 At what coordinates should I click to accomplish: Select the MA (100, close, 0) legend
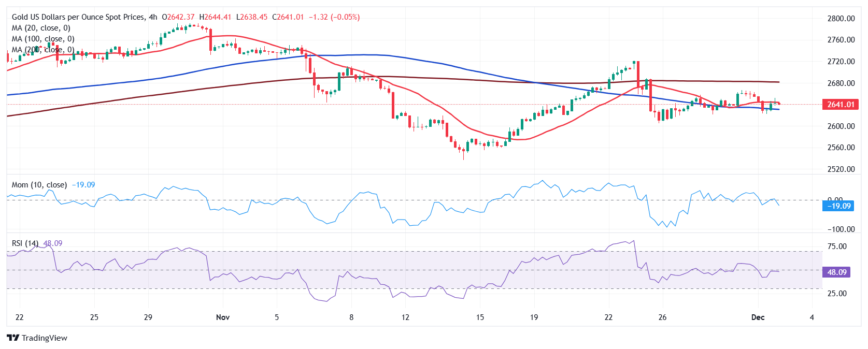pos(43,39)
